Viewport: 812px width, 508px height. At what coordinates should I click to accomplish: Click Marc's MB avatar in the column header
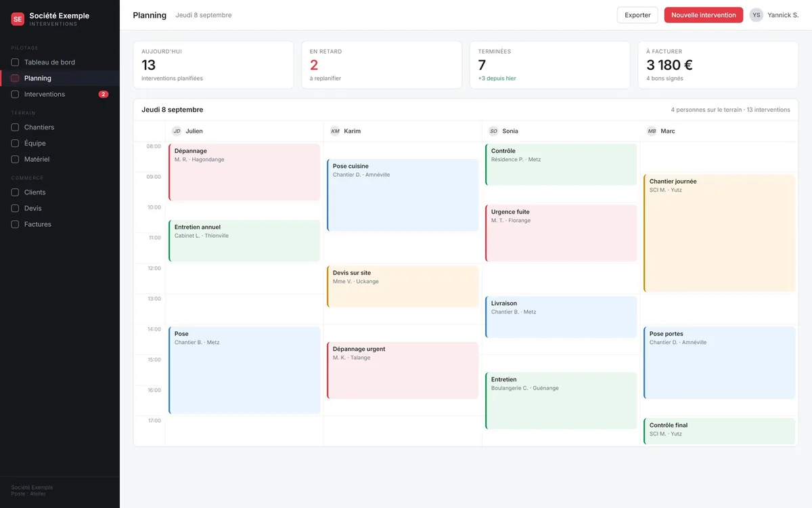652,131
